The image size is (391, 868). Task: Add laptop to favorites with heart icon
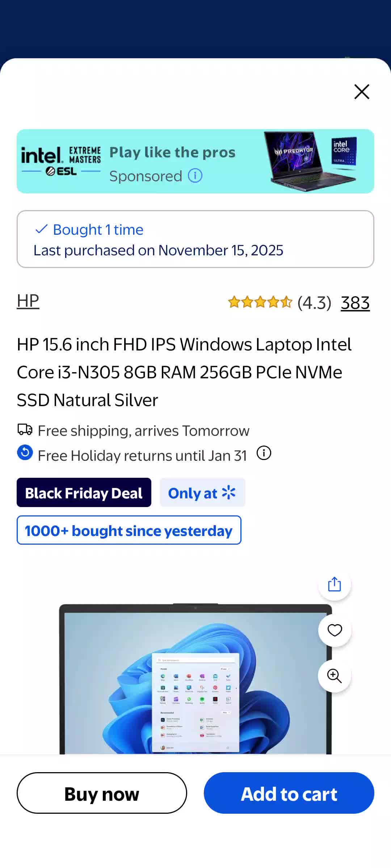[335, 630]
